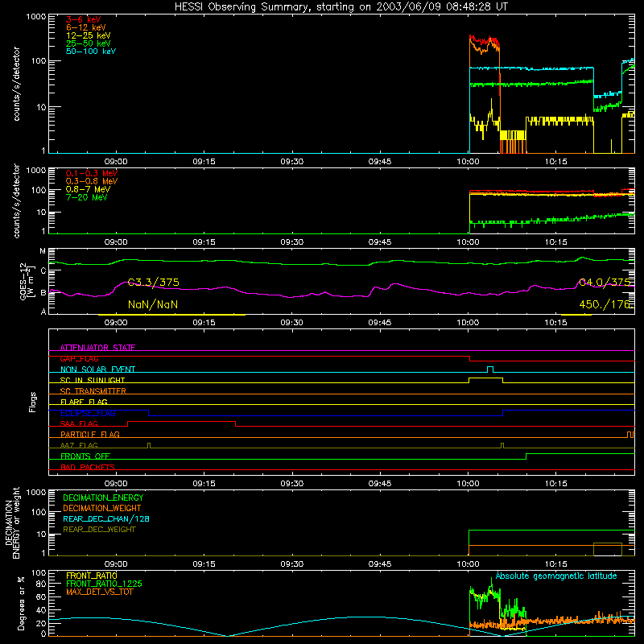The image size is (644, 644).
Task: Select the ATTENUATOR_STATE flag label
Action: coord(97,348)
